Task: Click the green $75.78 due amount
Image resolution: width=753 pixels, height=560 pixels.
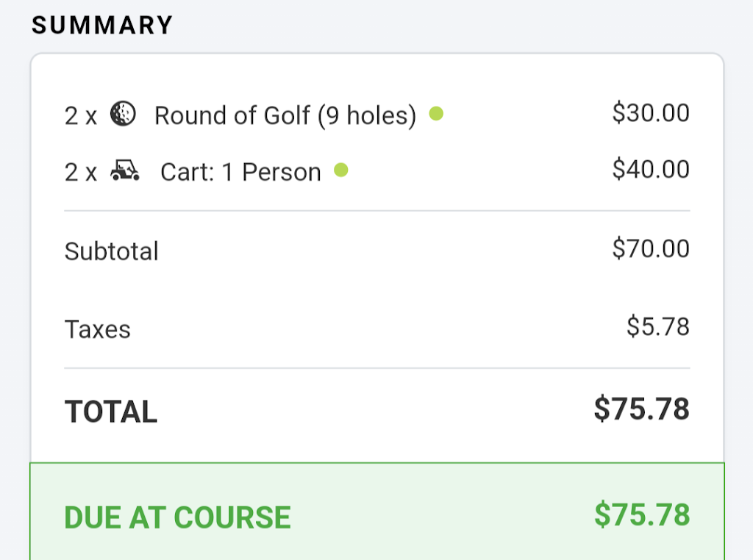Action: (x=641, y=515)
